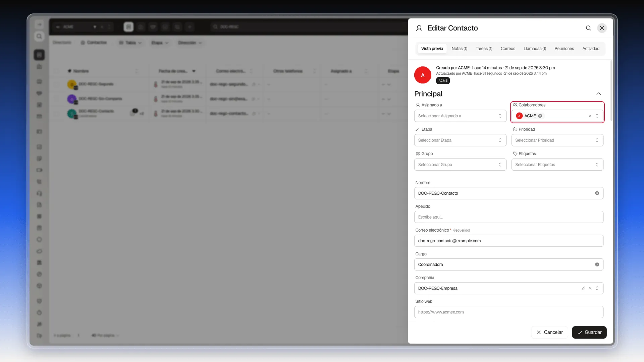This screenshot has width=644, height=362.
Task: Edit the DOC-REGC-Empresa company with the pencil icon
Action: click(583, 288)
